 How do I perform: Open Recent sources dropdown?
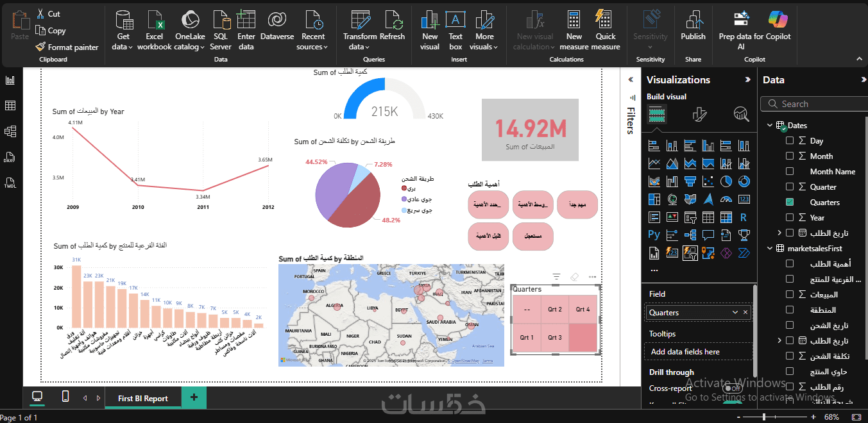[313, 31]
